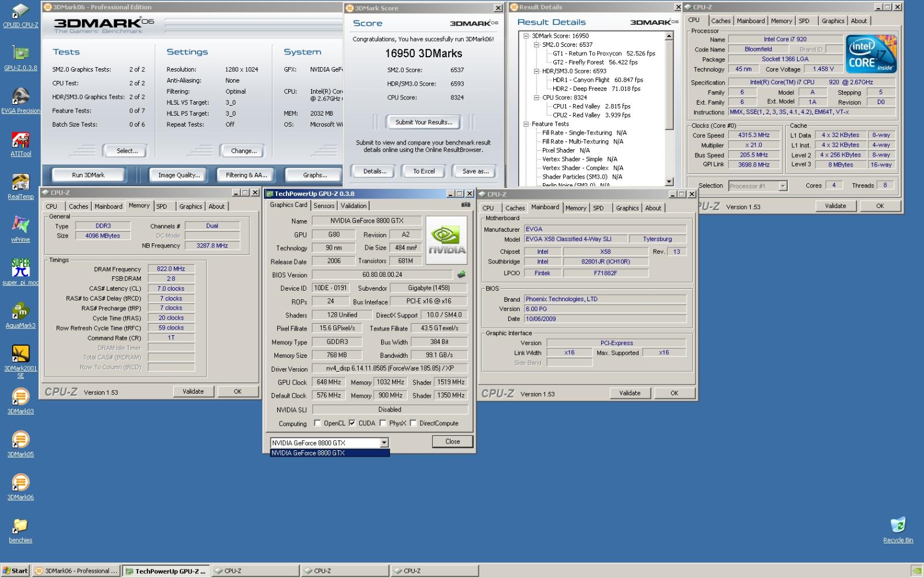The image size is (924, 578).
Task: Open super_pi_mod desktop icon
Action: coord(20,272)
